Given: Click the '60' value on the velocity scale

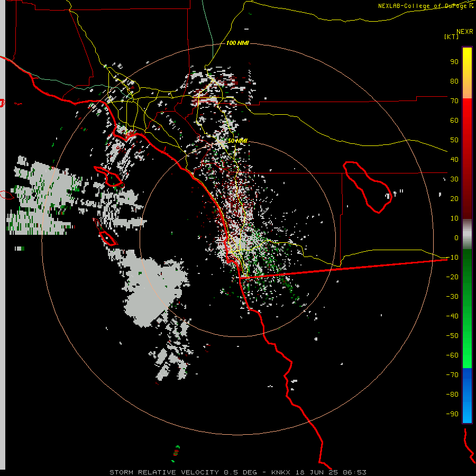Looking at the screenshot, I should coord(454,120).
